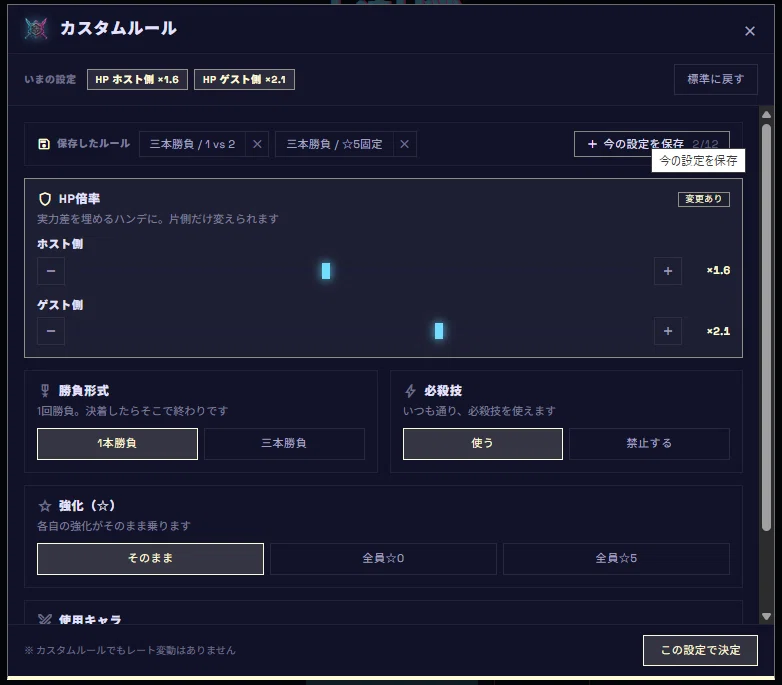Click the scrollbar up arrow
Image resolution: width=782 pixels, height=685 pixels.
pos(767,115)
